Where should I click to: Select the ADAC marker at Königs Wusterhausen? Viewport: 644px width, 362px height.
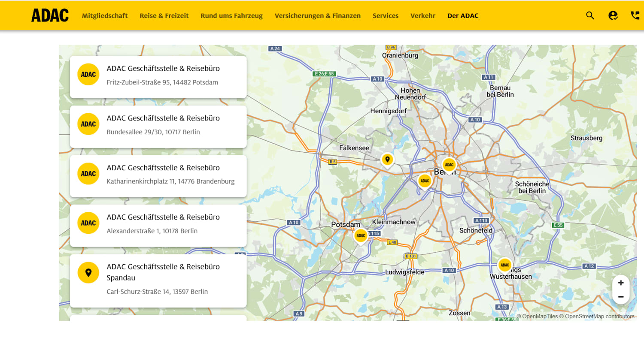click(x=505, y=265)
